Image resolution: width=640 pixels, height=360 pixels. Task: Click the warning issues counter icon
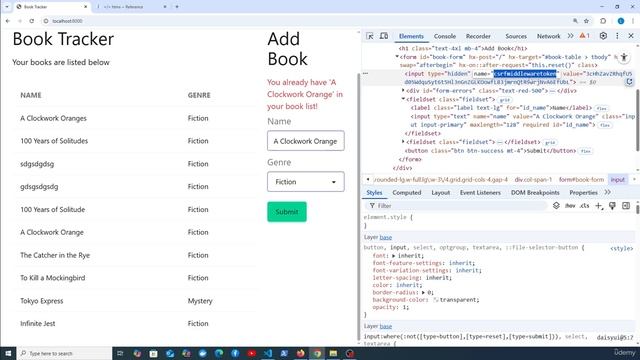(584, 36)
